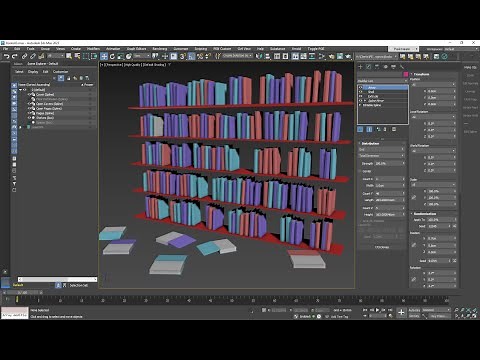The image size is (480, 360).
Task: Collapse the 0 (default) layer tree arrow
Action: click(x=20, y=90)
